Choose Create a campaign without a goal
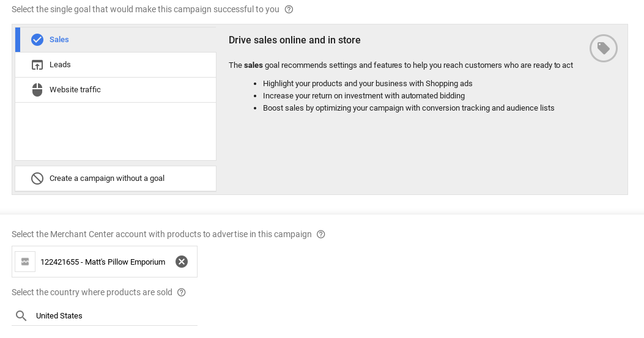Image resolution: width=644 pixels, height=338 pixels. (107, 178)
